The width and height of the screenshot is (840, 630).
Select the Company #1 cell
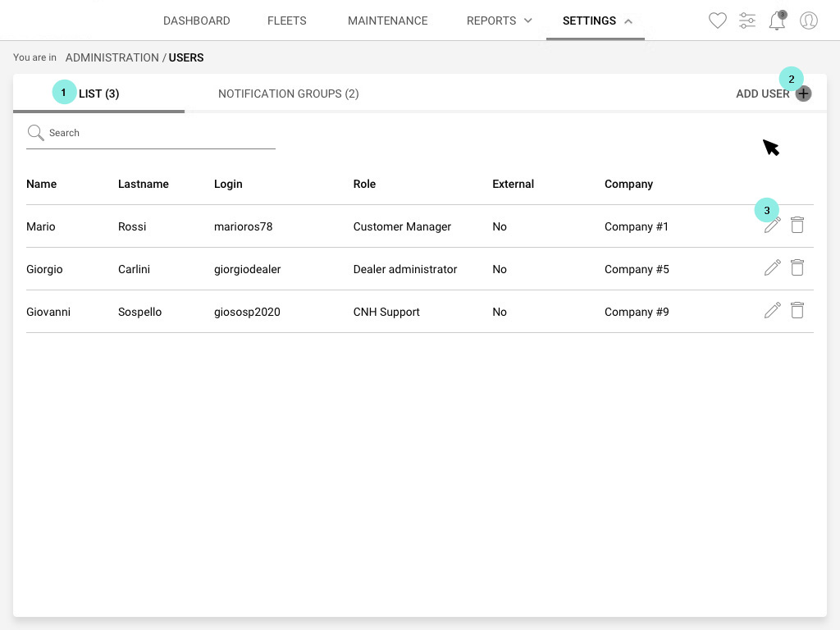pos(637,226)
